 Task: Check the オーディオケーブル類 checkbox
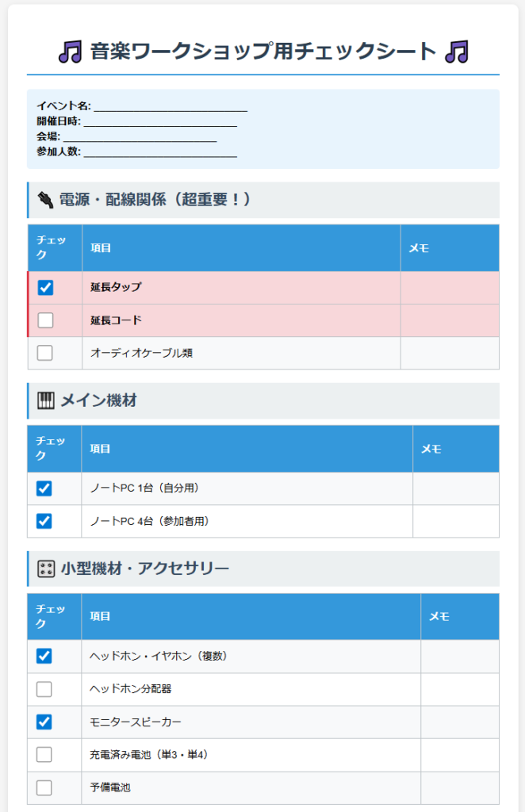click(45, 353)
